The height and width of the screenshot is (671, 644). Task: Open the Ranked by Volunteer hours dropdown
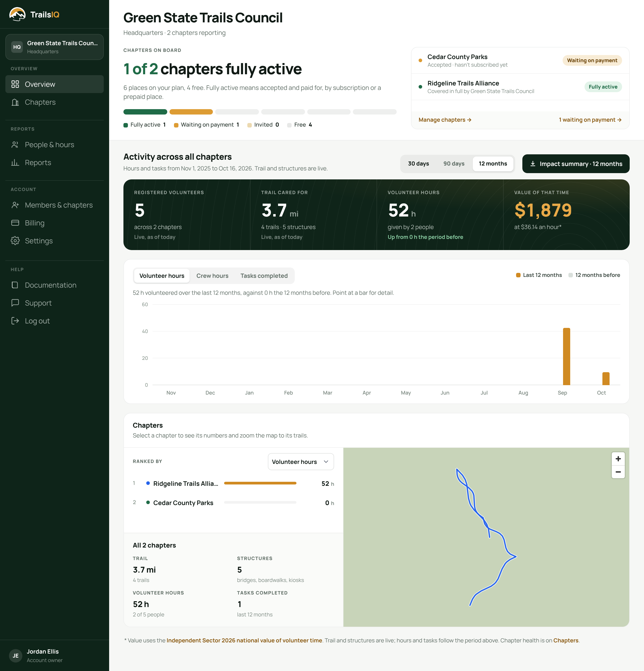click(x=301, y=461)
